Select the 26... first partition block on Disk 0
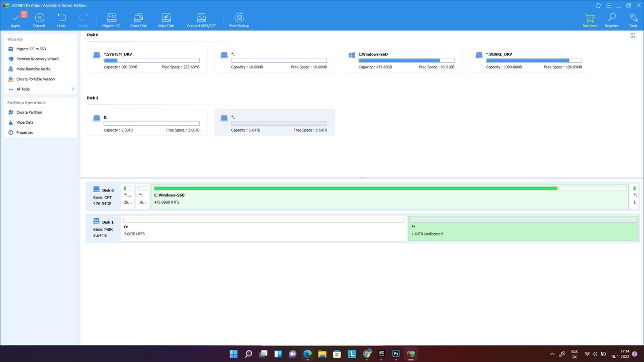 [128, 196]
